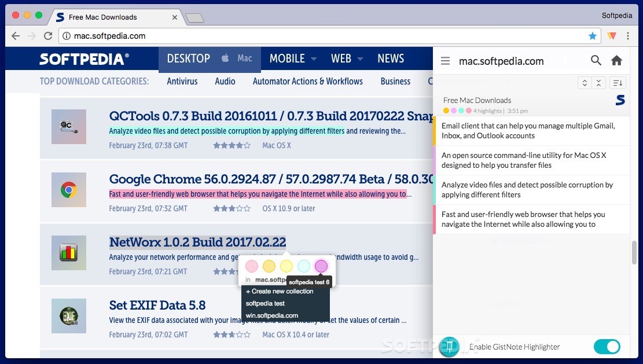Open the Fast and user-friendly web browser highlight
643x364 pixels.
[531, 219]
